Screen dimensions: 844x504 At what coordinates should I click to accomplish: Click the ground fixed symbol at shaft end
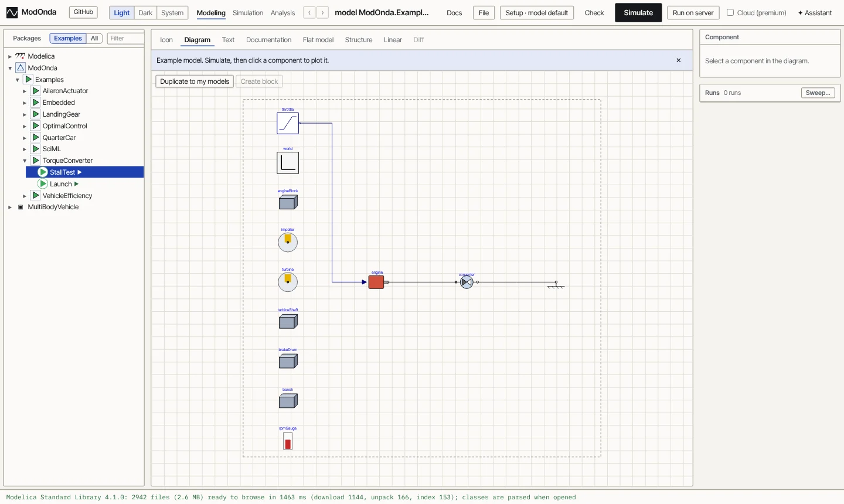(556, 285)
